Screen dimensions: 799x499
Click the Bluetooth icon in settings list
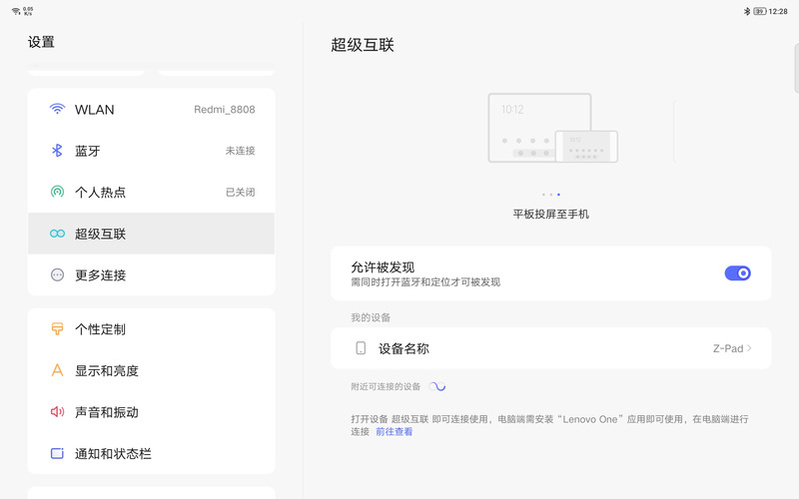(57, 151)
